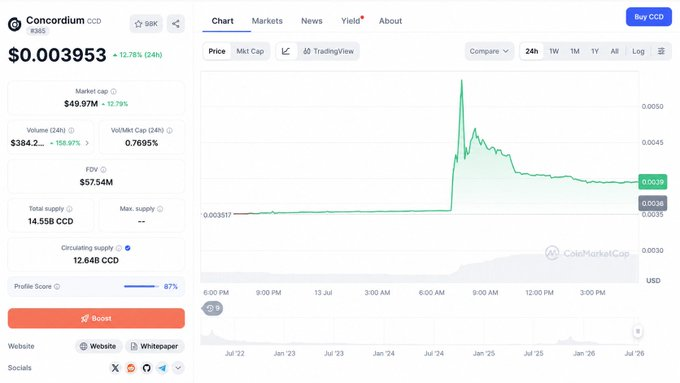The image size is (680, 383).
Task: Click the 9:00 AM axis label
Action: (x=485, y=293)
